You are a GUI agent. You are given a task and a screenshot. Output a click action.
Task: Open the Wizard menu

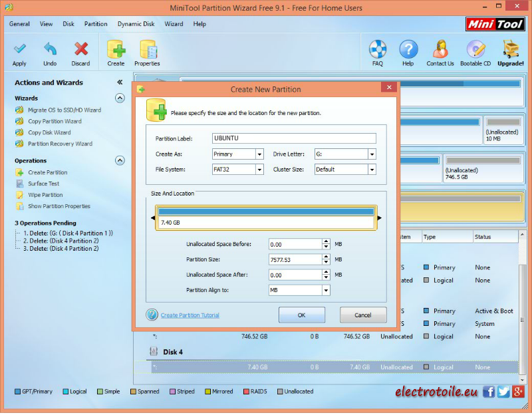[x=174, y=24]
